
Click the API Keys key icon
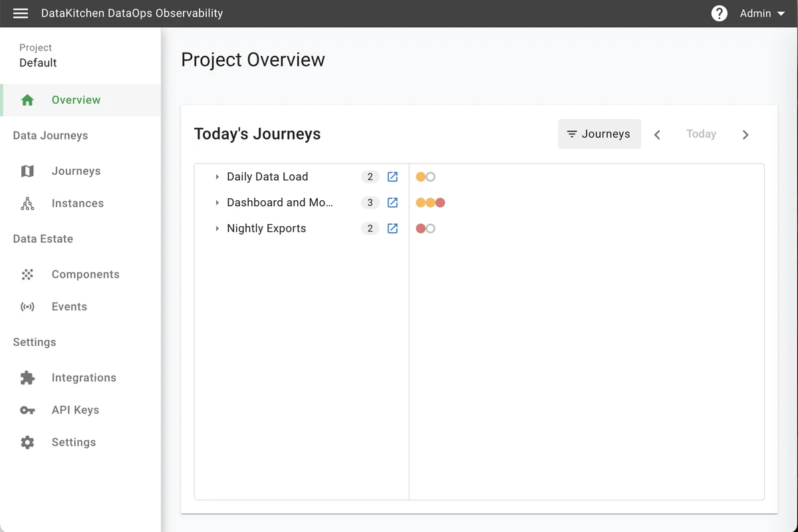(x=27, y=410)
